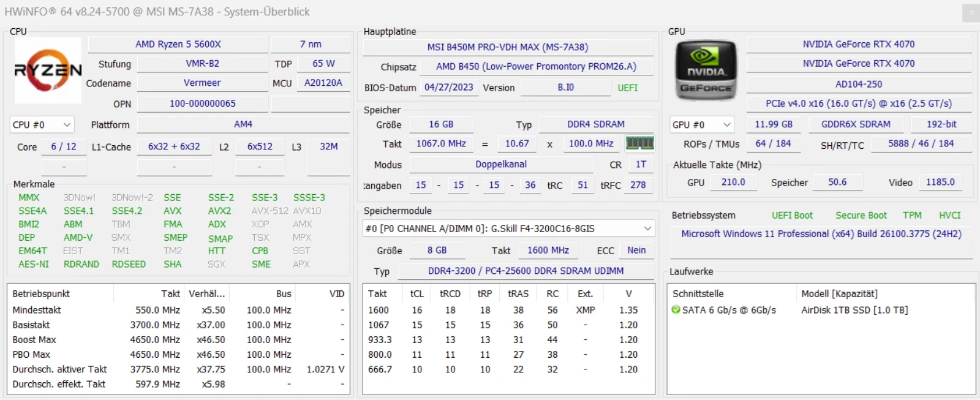Click the module size 8 GB
This screenshot has width=980, height=400.
(437, 251)
